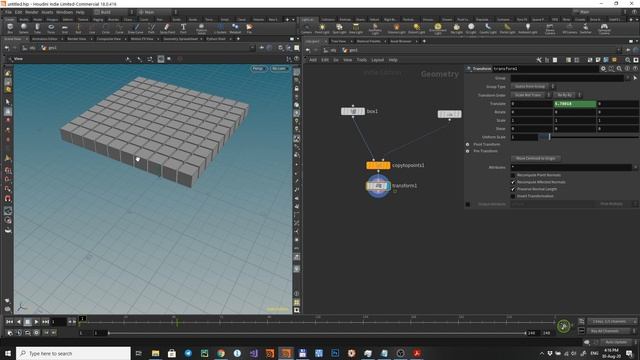Open the Persp camera dropdown
The image size is (640, 360).
(x=258, y=69)
